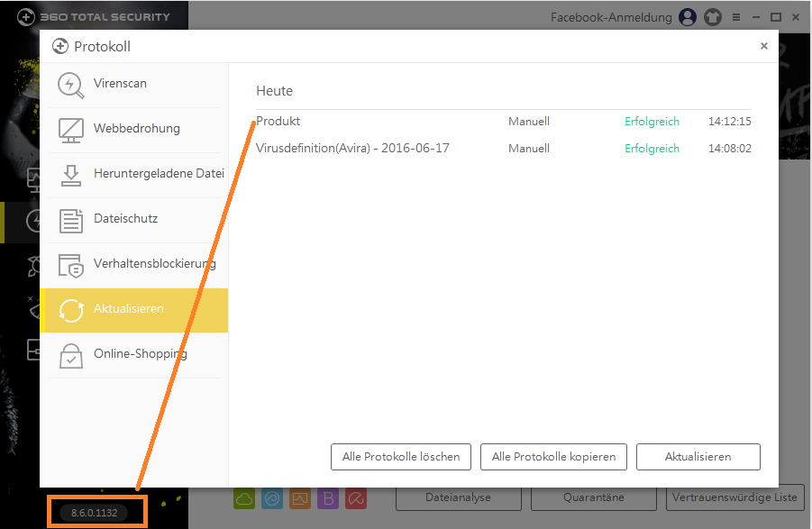
Task: Click the Aktualisieren button at bottom right
Action: point(698,457)
